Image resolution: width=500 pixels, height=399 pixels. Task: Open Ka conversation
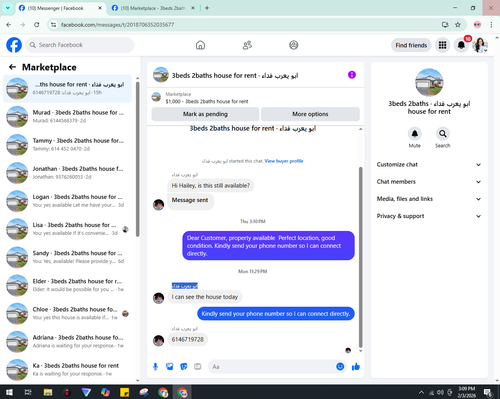[67, 370]
